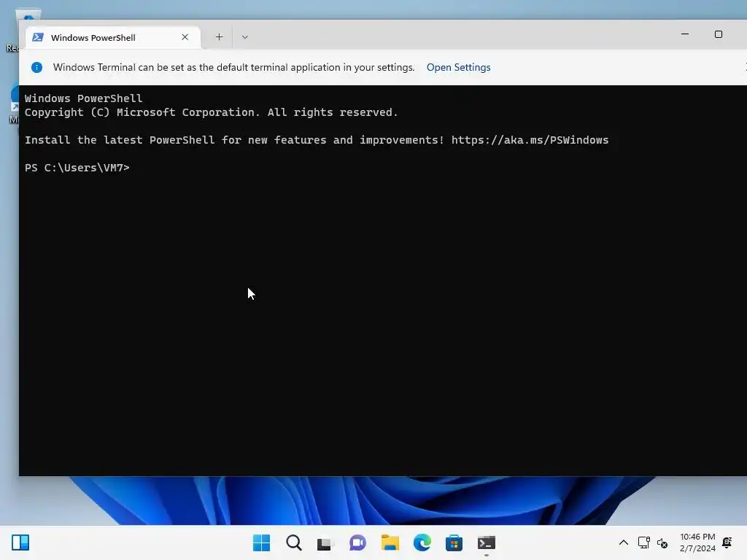Open the notification center bell icon

pos(727,542)
